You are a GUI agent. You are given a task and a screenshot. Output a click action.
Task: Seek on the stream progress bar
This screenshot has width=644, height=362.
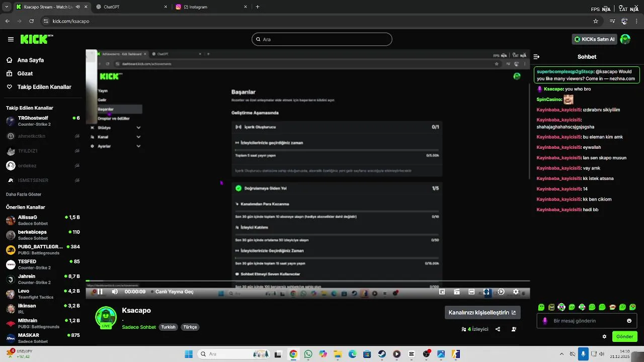pyautogui.click(x=307, y=281)
